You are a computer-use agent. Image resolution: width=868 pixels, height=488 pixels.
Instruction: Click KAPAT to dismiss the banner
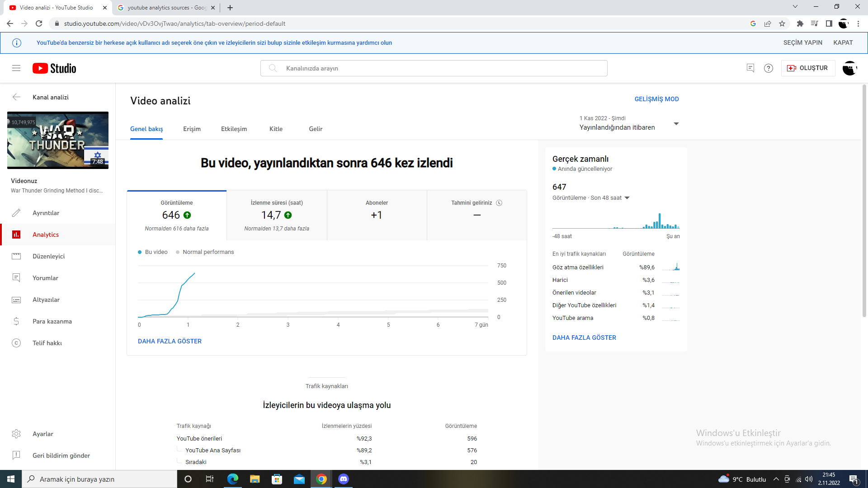843,42
